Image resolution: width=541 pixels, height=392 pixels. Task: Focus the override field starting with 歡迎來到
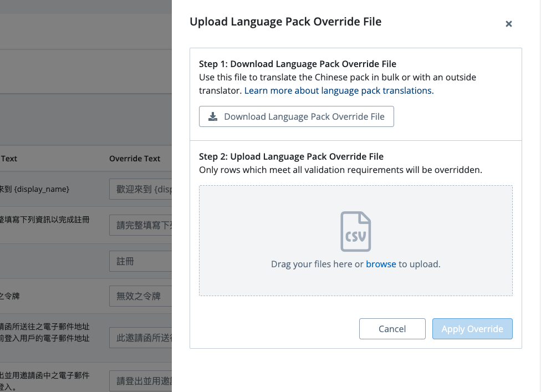click(141, 190)
